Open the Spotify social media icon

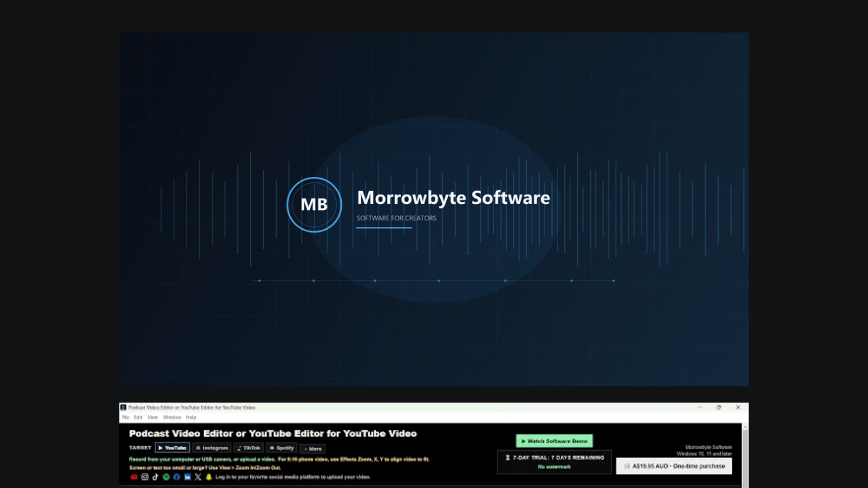coord(166,477)
